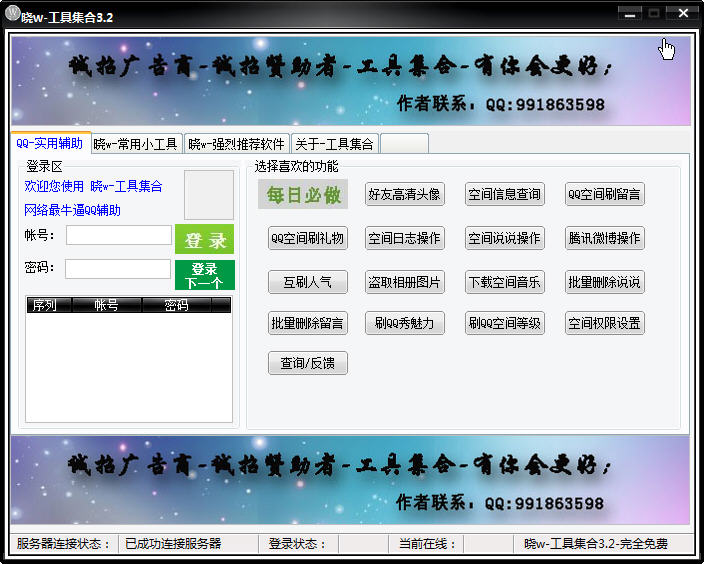Click the avatar placeholder box
Screen dimensions: 704x564
point(209,194)
